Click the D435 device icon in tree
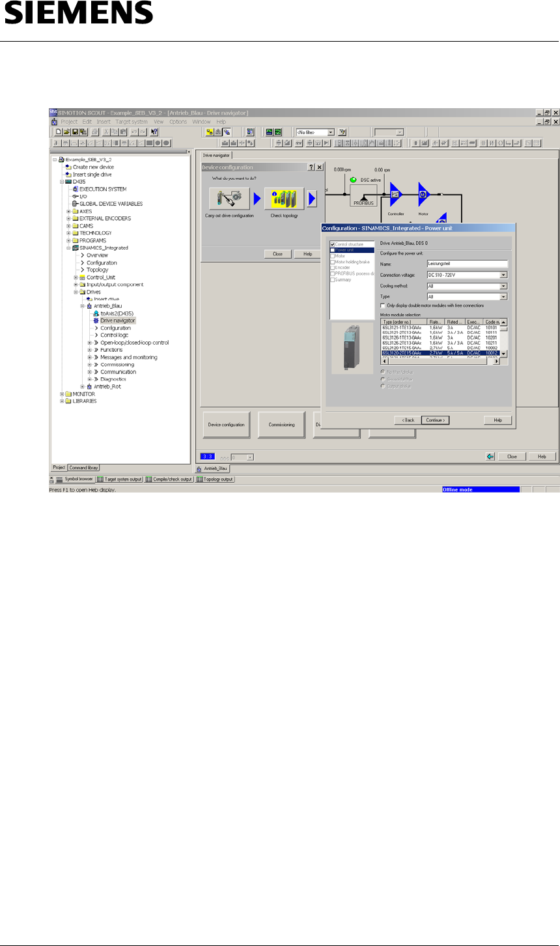Screen dimensions: 560x946 click(68, 182)
